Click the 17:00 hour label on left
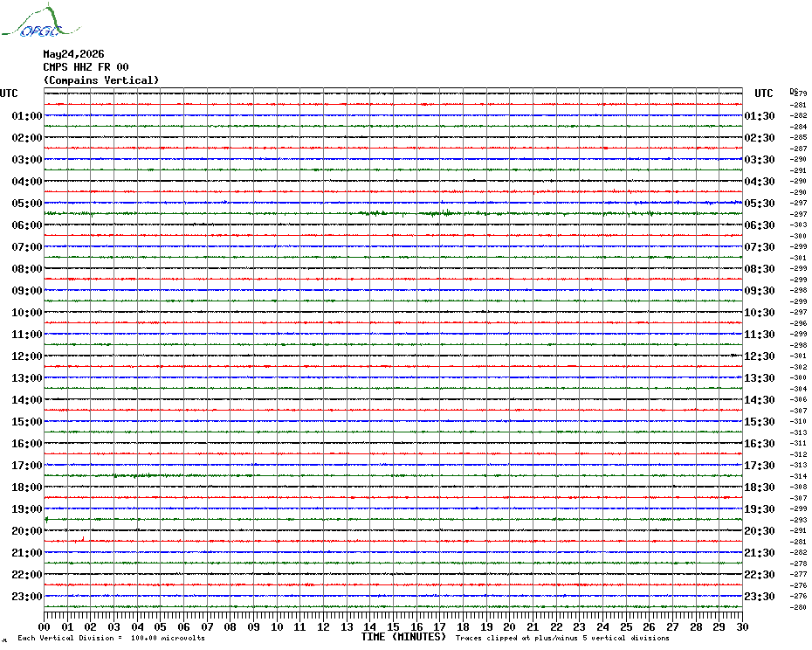812x650 pixels. (x=27, y=466)
